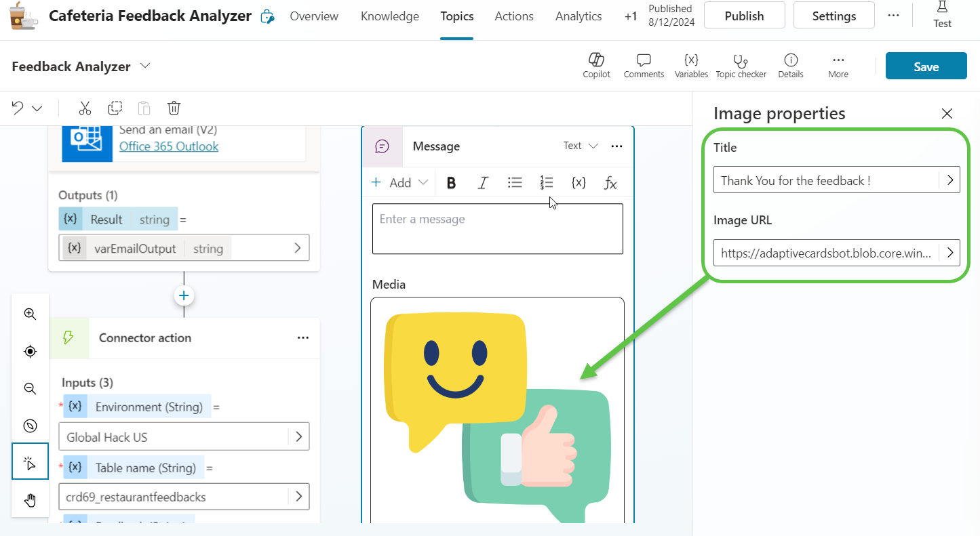Expand the Feedback Analyzer topic dropdown
This screenshot has width=980, height=536.
(x=145, y=66)
